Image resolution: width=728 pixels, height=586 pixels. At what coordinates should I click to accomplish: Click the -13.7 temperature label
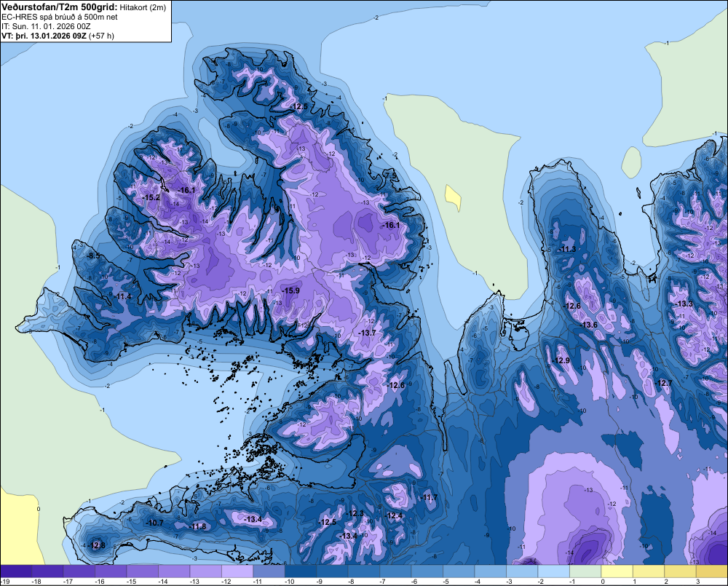[367, 333]
